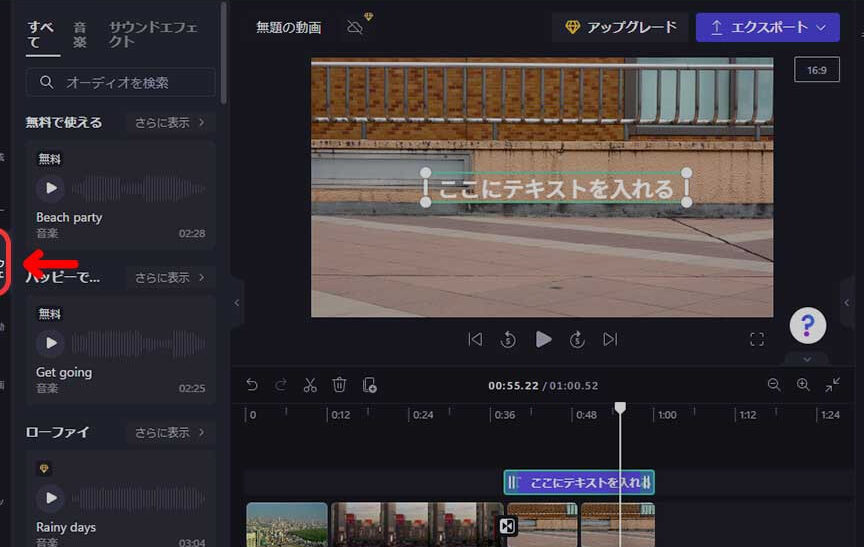Show more 無料で使える tracks

(170, 122)
